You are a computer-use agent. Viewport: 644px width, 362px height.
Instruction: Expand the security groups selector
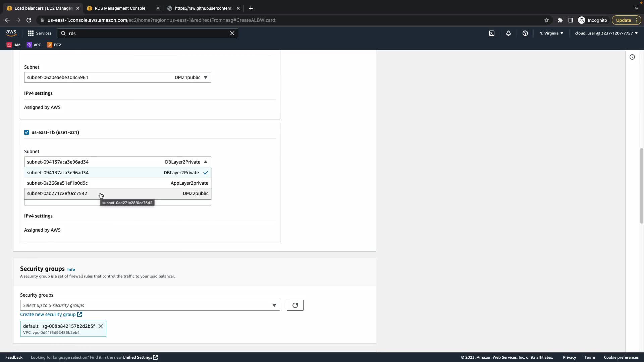[x=150, y=305]
